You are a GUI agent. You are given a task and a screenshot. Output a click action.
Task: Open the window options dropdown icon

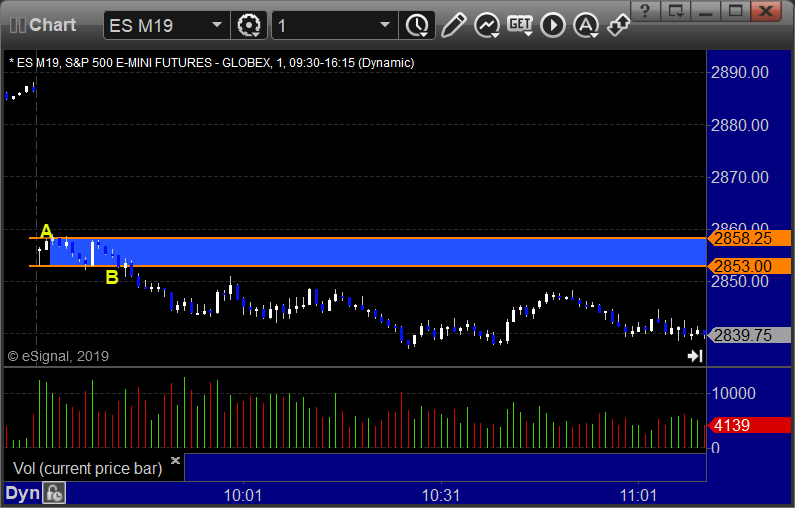[675, 11]
